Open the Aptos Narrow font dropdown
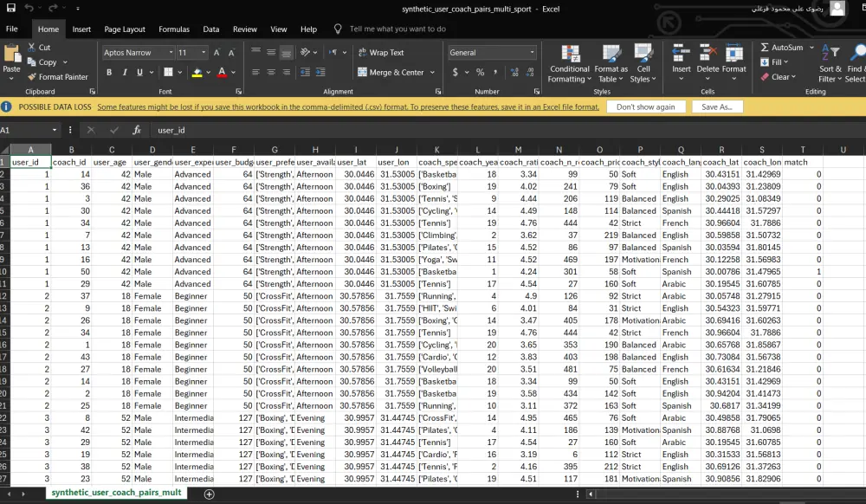Viewport: 866px width, 504px height. point(171,53)
